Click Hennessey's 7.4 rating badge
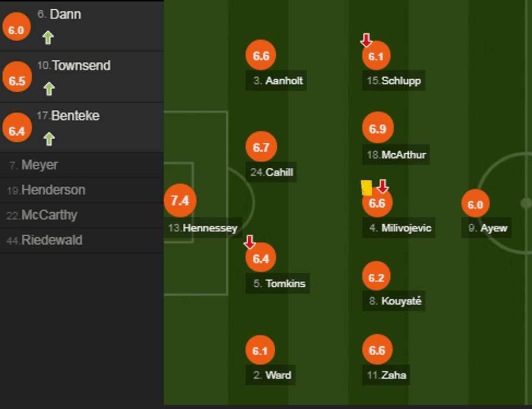This screenshot has height=409, width=532. point(180,201)
